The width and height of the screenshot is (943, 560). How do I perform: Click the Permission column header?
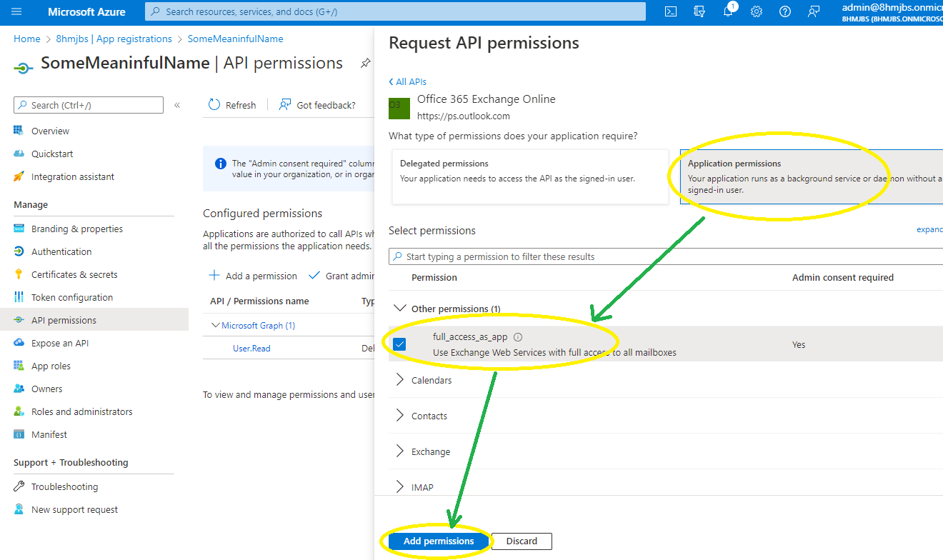(434, 277)
